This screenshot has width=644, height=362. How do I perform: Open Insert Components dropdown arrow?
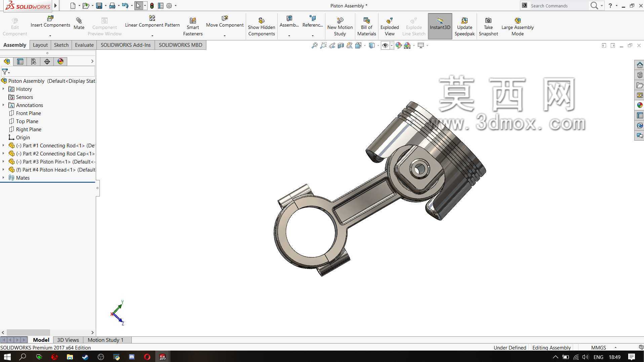[50, 36]
